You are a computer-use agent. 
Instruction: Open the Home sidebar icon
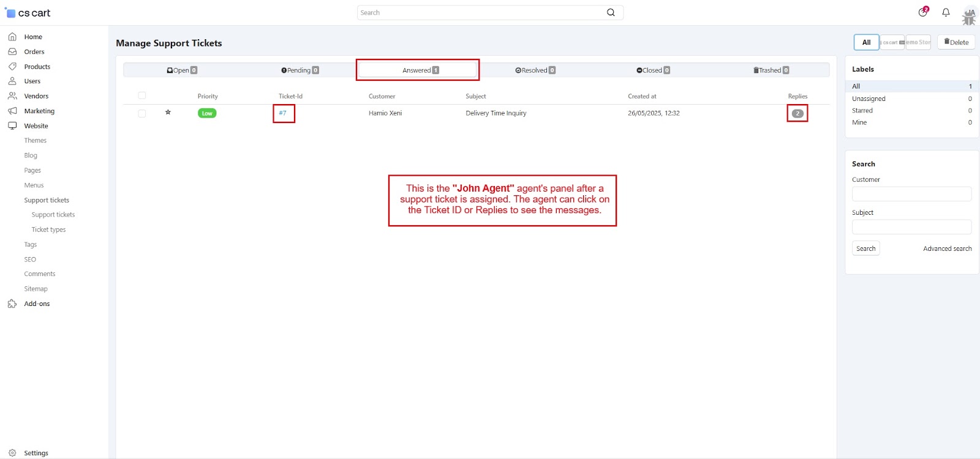[12, 37]
